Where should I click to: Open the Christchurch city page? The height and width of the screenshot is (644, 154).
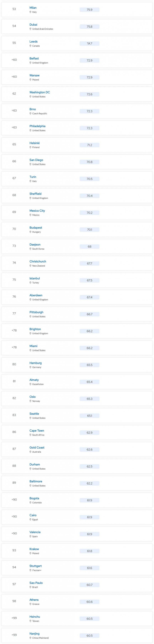click(38, 261)
